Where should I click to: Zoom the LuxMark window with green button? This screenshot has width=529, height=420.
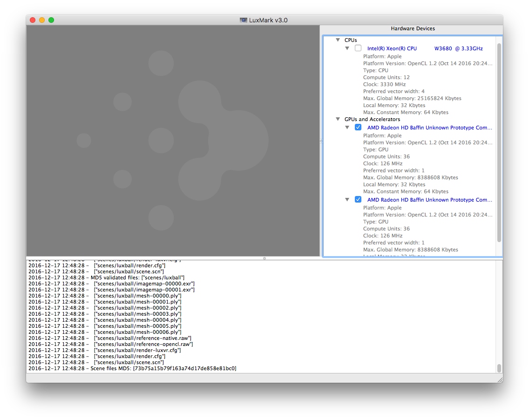(x=51, y=20)
